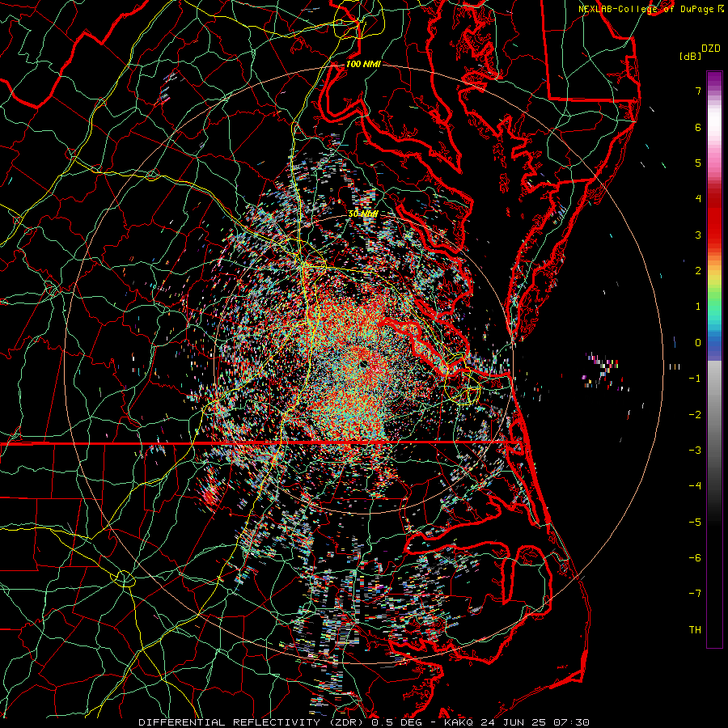The width and height of the screenshot is (728, 728).
Task: Click the -4 value on color scale
Action: pos(695,486)
